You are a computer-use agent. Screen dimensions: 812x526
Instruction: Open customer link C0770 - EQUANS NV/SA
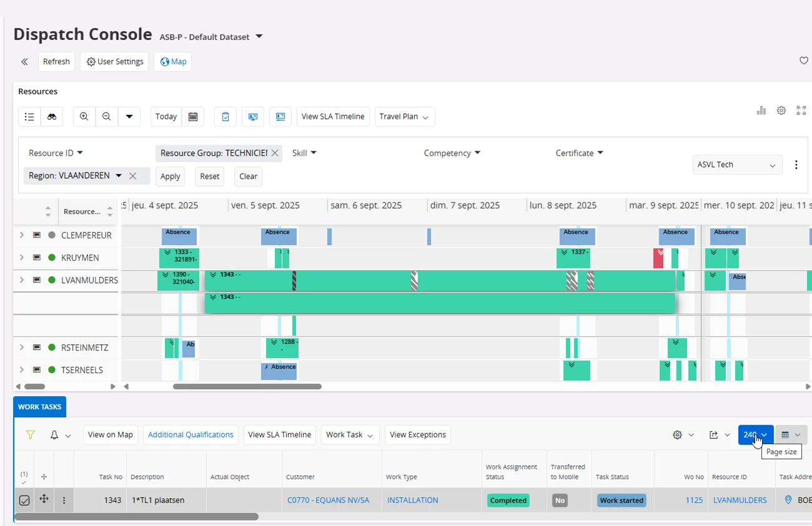328,500
